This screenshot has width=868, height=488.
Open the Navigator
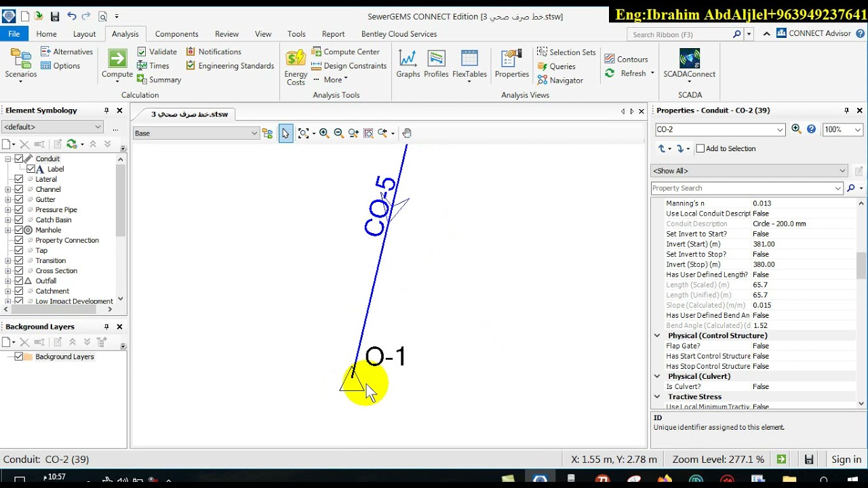(560, 80)
